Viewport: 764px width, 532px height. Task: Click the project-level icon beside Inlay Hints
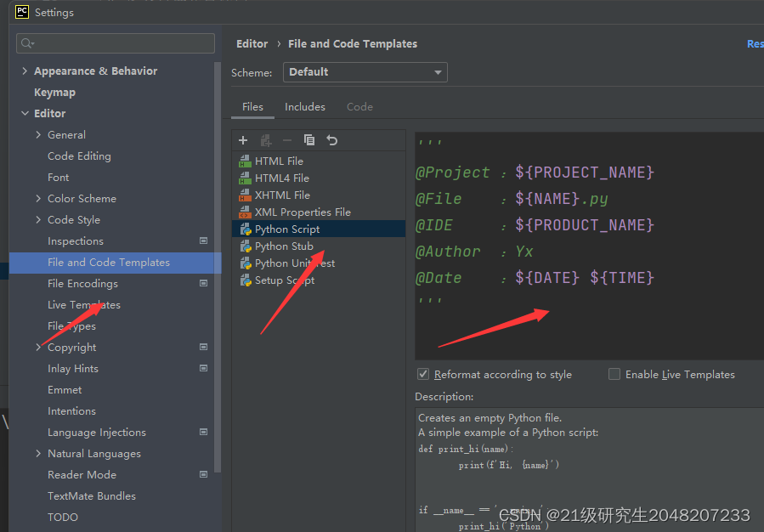coord(204,368)
